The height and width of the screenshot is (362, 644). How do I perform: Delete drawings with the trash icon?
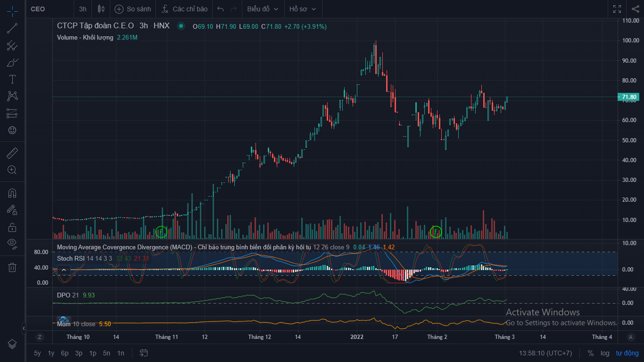[12, 268]
